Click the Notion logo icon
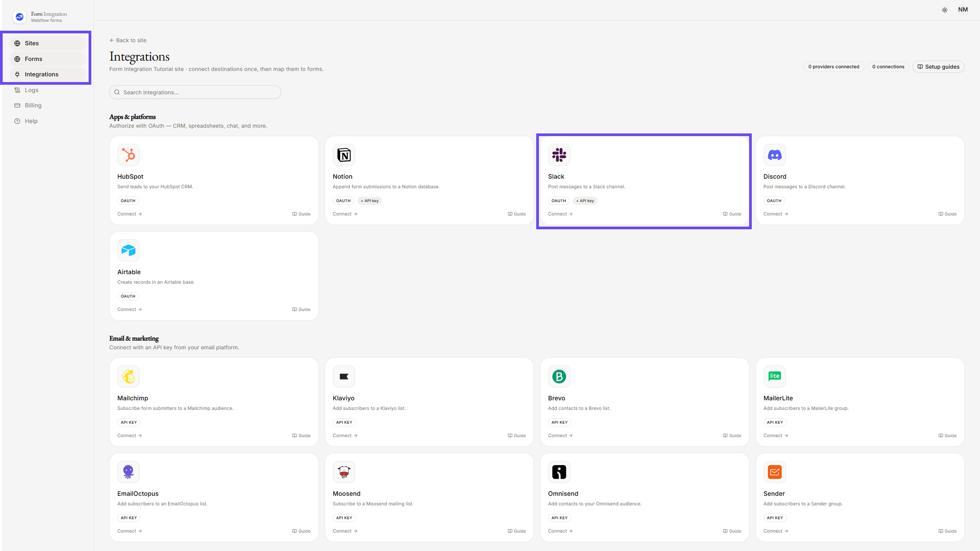Image resolution: width=980 pixels, height=551 pixels. tap(344, 155)
